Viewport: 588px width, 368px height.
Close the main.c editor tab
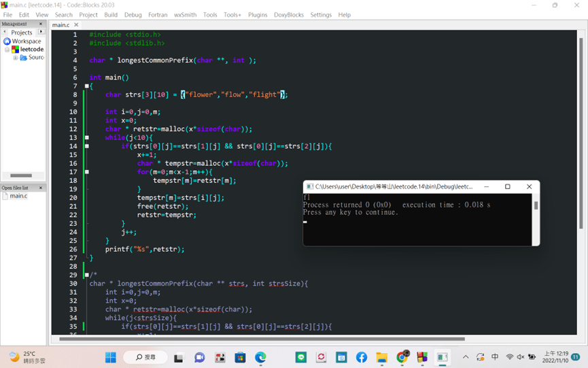(x=77, y=25)
